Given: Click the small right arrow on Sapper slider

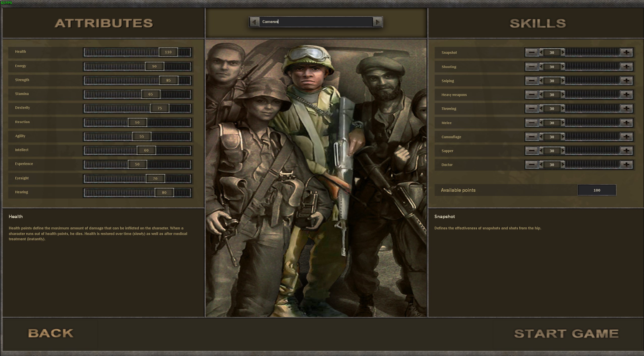Looking at the screenshot, I should pyautogui.click(x=563, y=151).
